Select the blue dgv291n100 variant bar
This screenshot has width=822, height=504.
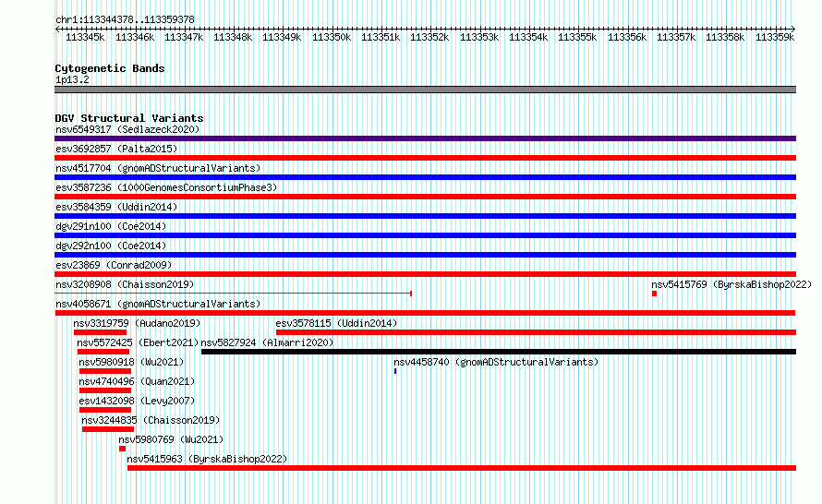pos(425,235)
